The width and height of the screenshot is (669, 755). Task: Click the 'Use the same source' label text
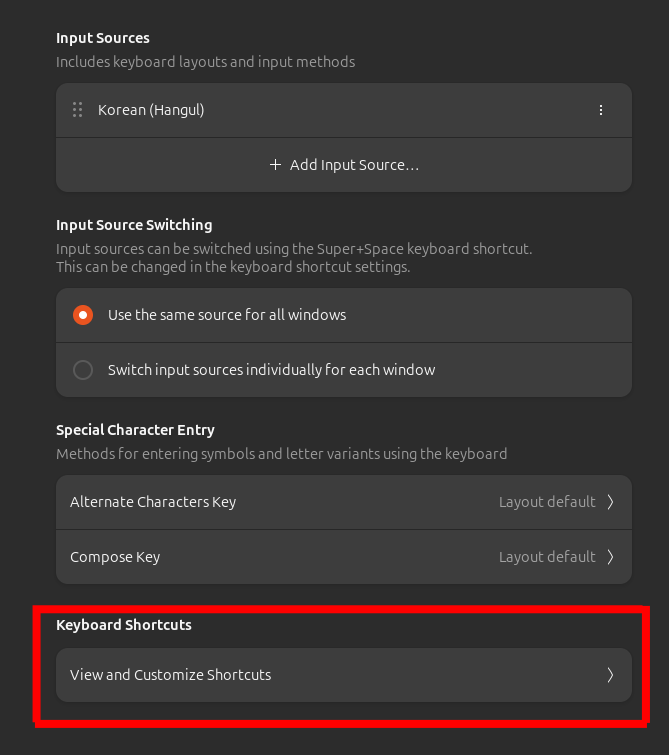[x=227, y=315]
